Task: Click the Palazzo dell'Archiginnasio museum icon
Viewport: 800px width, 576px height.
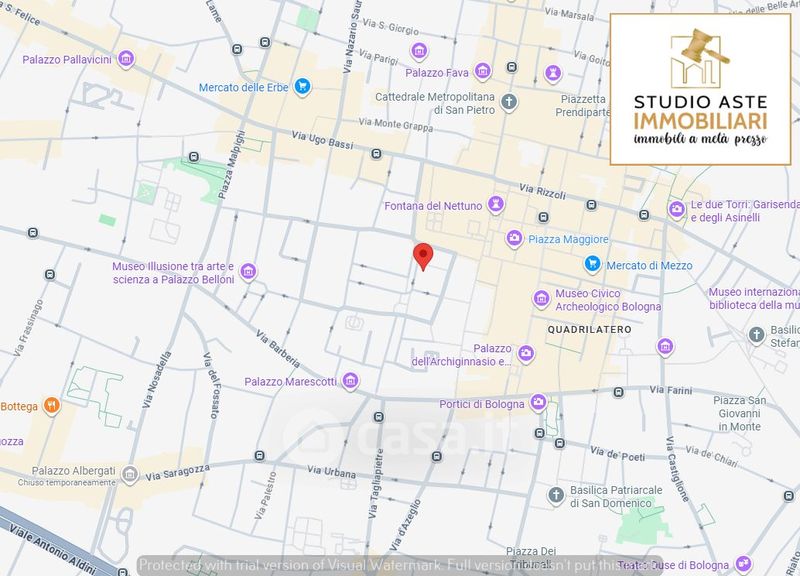Action: click(x=526, y=353)
